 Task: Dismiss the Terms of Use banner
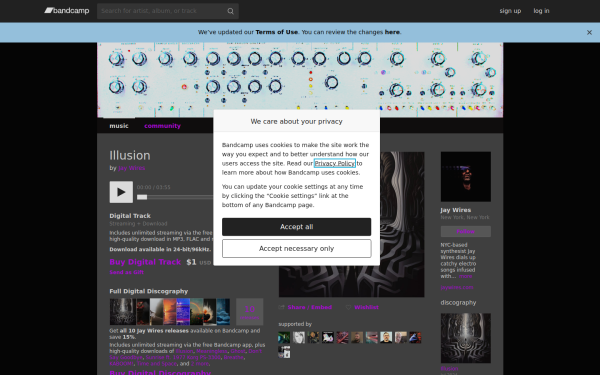point(589,33)
